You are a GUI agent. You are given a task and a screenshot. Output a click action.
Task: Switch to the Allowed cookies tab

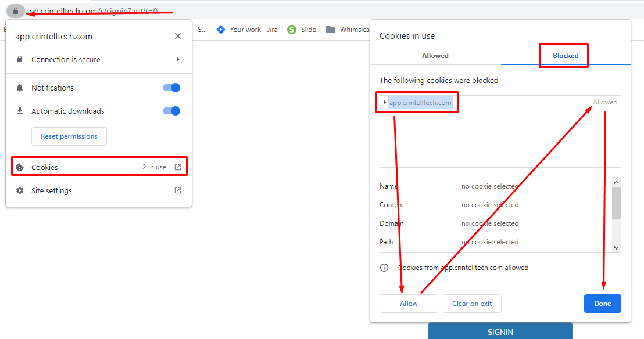[435, 55]
